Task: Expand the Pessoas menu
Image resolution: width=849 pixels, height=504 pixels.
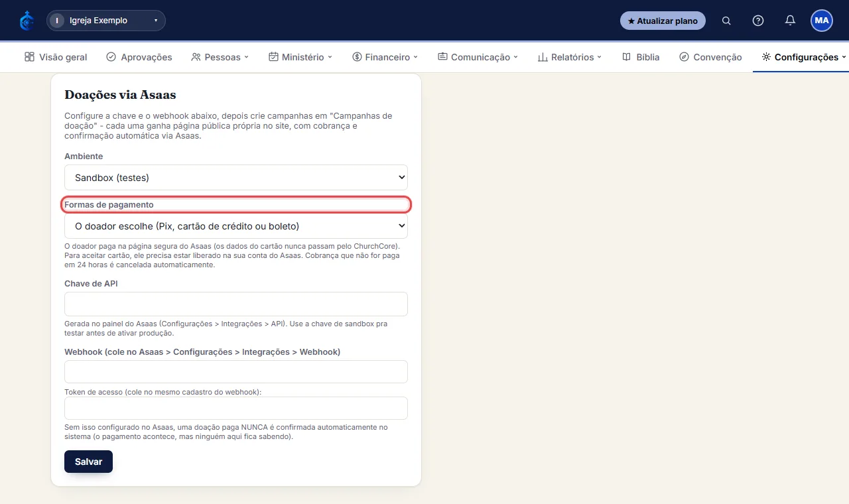Action: click(x=220, y=57)
